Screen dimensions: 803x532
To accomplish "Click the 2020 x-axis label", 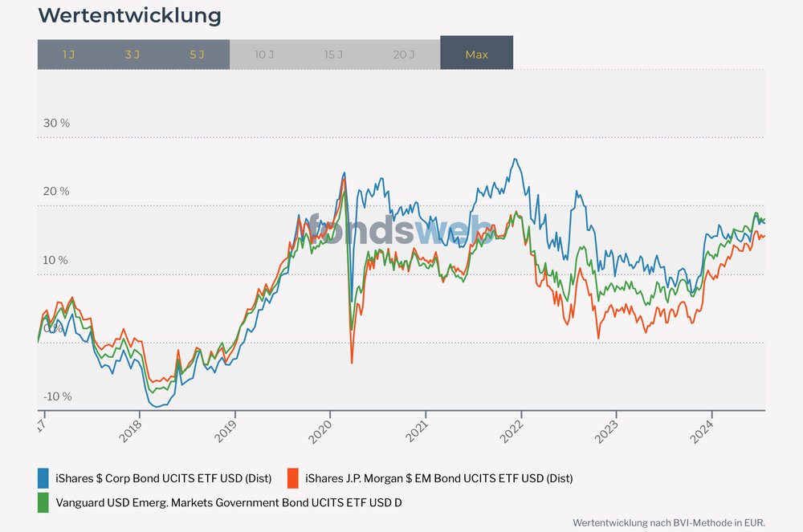I will 320,431.
